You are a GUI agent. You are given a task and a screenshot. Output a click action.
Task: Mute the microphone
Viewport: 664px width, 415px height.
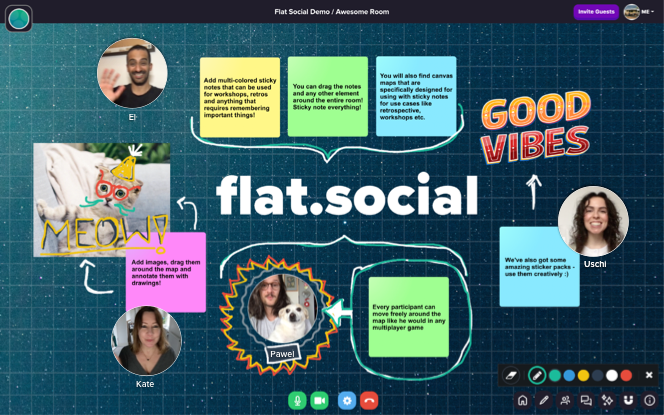point(297,401)
